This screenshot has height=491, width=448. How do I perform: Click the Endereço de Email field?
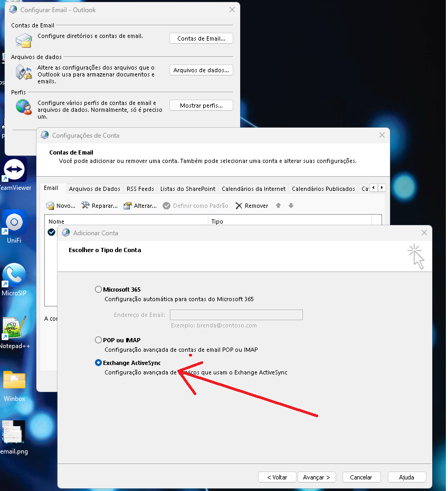(236, 315)
